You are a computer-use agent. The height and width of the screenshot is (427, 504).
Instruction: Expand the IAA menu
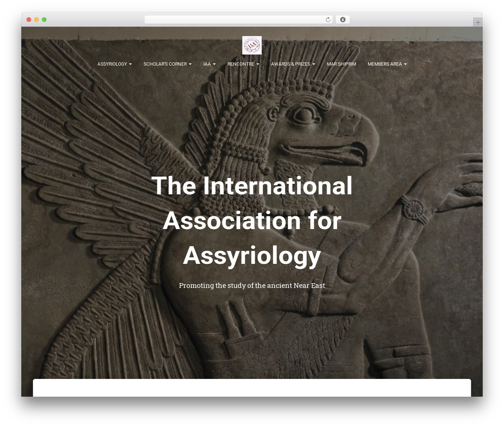pos(209,64)
